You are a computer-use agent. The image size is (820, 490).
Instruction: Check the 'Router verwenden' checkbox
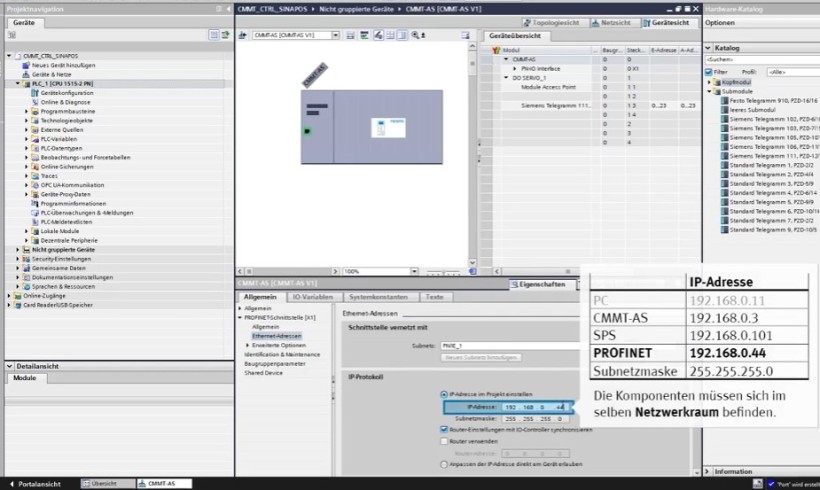tap(444, 441)
